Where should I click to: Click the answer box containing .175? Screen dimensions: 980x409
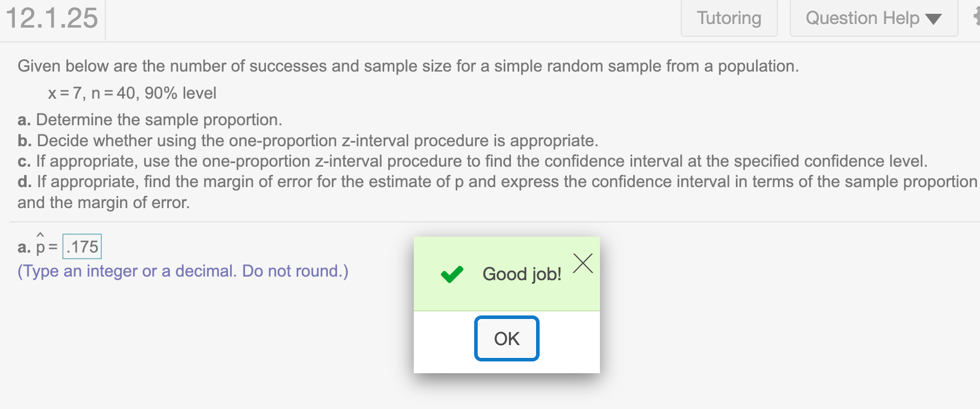coord(82,247)
